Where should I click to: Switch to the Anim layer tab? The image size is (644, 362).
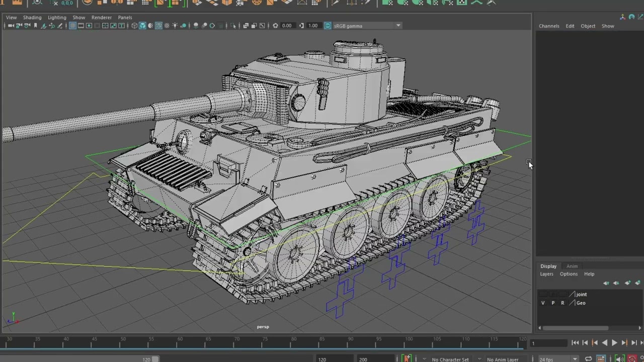pyautogui.click(x=572, y=266)
